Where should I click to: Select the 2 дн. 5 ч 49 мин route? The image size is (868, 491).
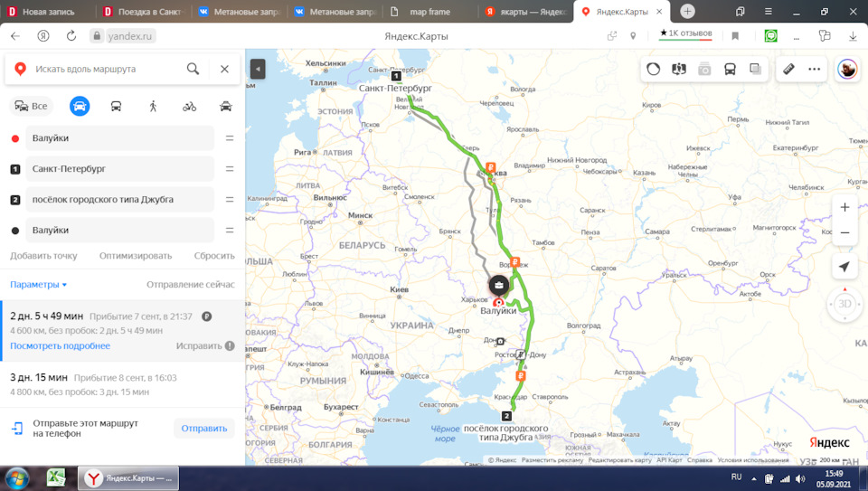[122, 330]
